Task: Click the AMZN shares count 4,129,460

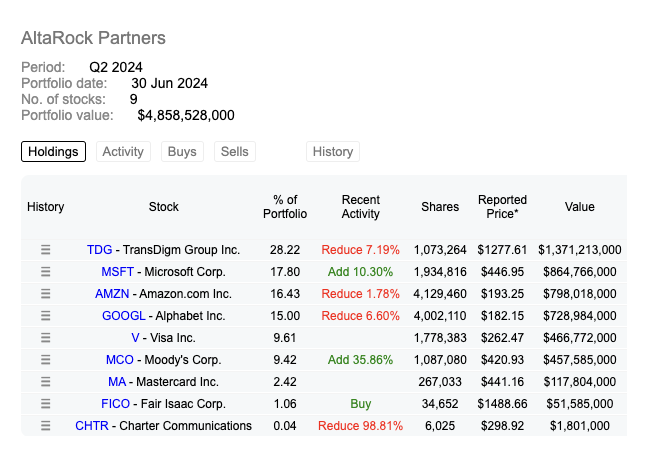Action: pos(440,294)
